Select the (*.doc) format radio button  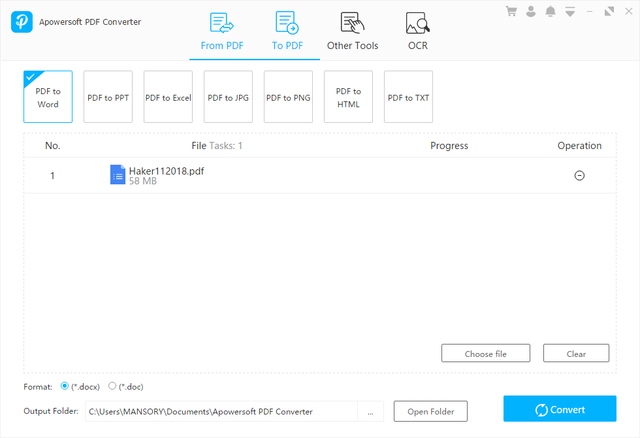pyautogui.click(x=112, y=386)
